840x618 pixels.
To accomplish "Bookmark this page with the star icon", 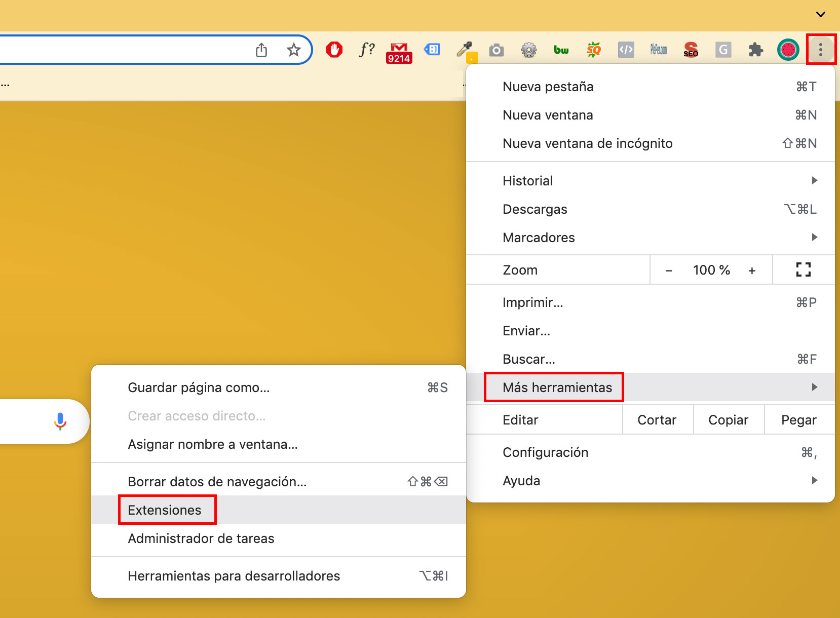I will click(294, 50).
